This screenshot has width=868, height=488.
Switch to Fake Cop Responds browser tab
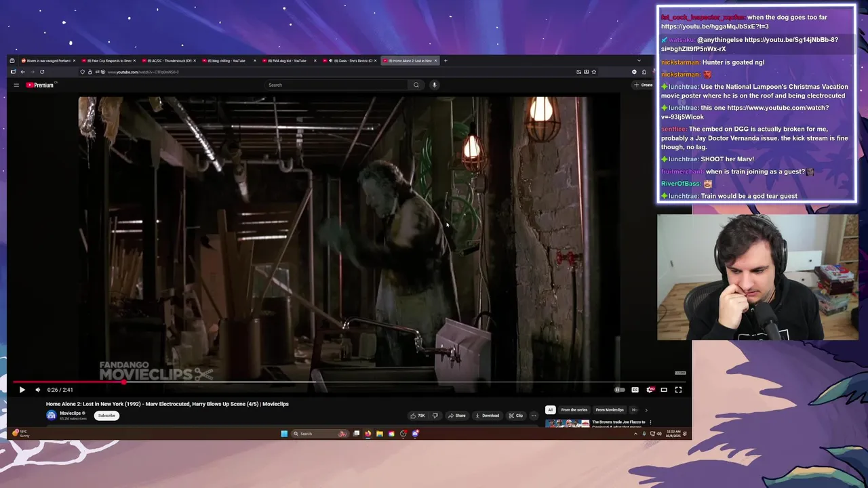pyautogui.click(x=108, y=60)
